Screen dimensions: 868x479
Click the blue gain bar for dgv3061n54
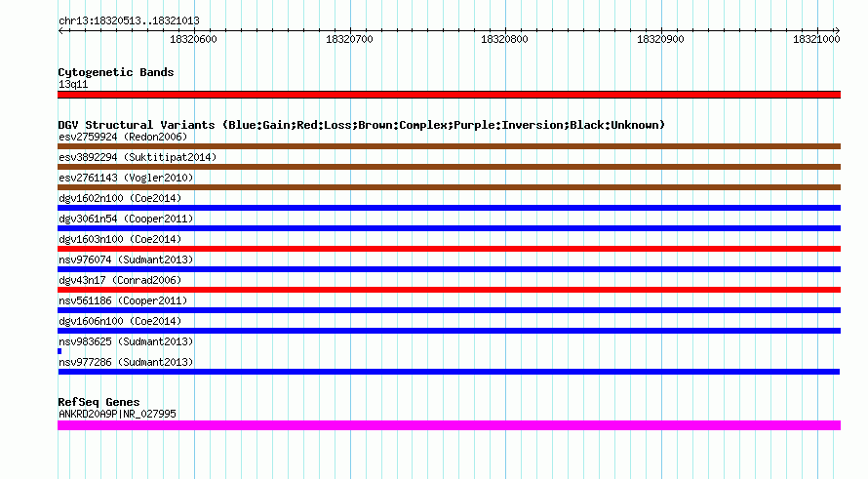449,228
